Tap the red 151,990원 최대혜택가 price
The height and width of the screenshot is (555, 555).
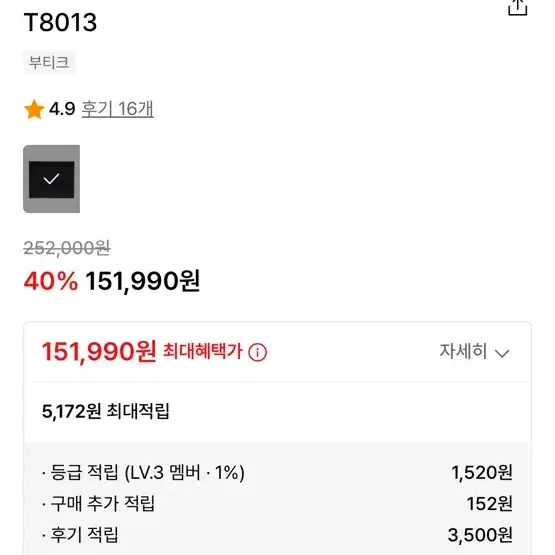point(99,351)
